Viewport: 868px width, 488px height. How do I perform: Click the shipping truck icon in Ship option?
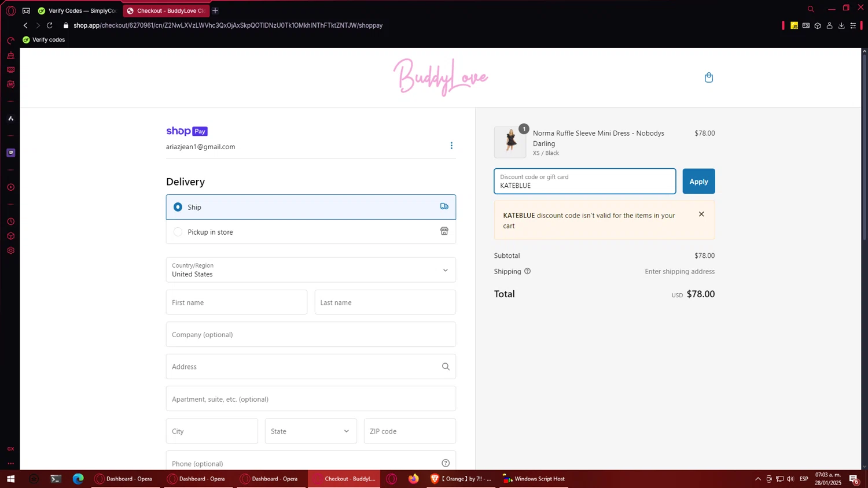444,206
